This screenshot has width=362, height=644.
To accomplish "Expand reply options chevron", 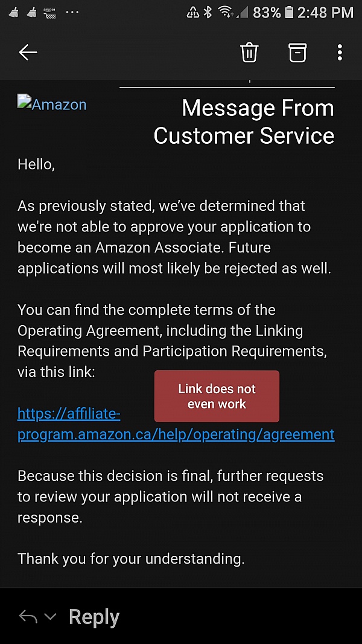I will coord(51,617).
